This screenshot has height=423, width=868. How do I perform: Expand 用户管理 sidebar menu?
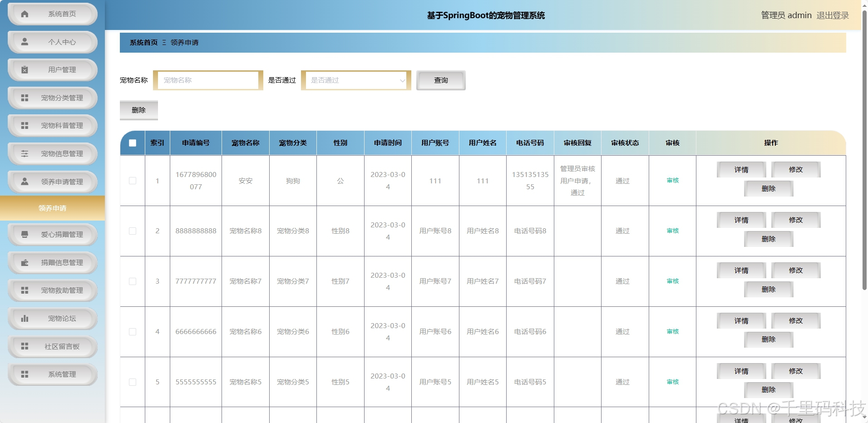point(53,70)
